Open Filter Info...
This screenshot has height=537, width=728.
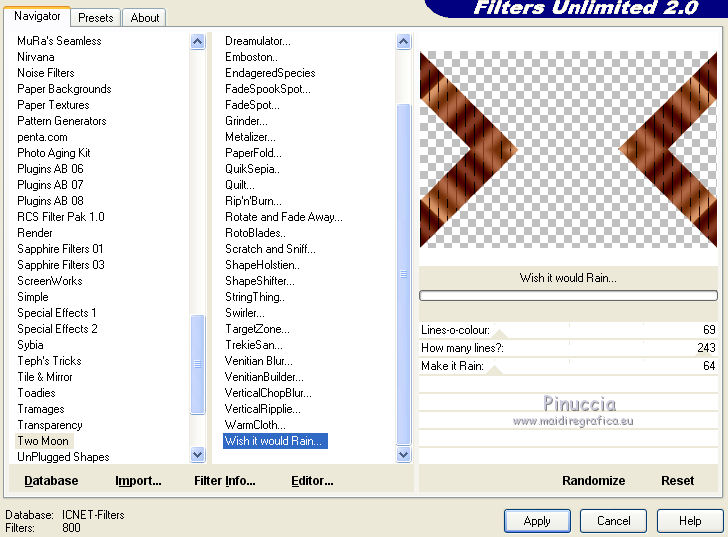225,480
